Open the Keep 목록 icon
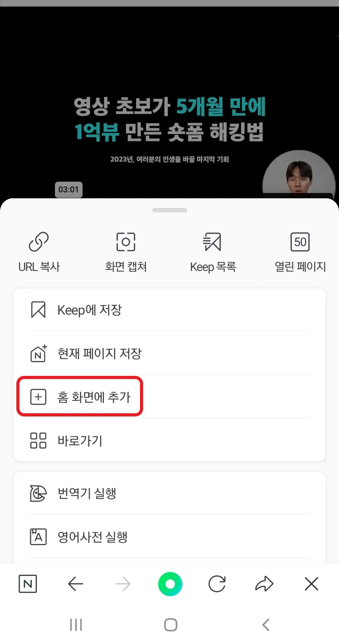 [212, 242]
